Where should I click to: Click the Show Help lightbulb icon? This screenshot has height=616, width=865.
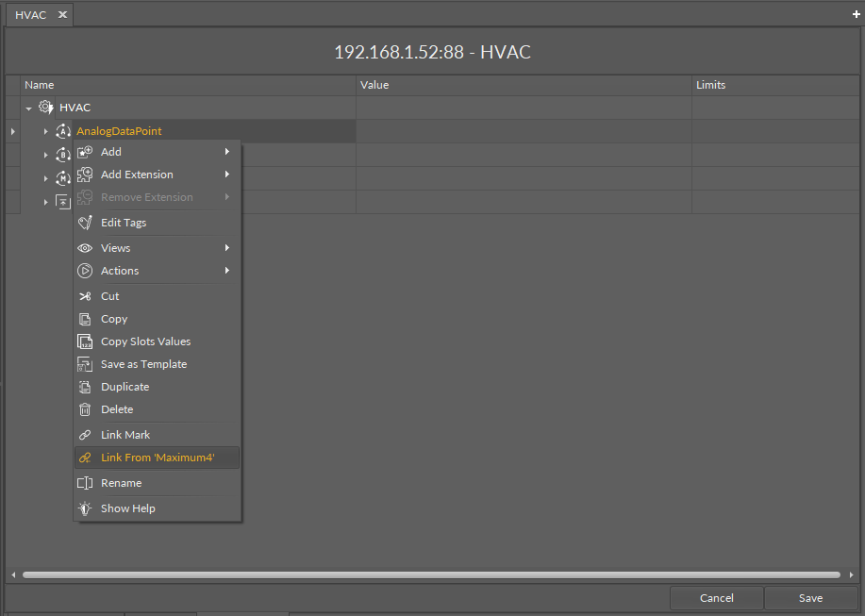pyautogui.click(x=85, y=508)
